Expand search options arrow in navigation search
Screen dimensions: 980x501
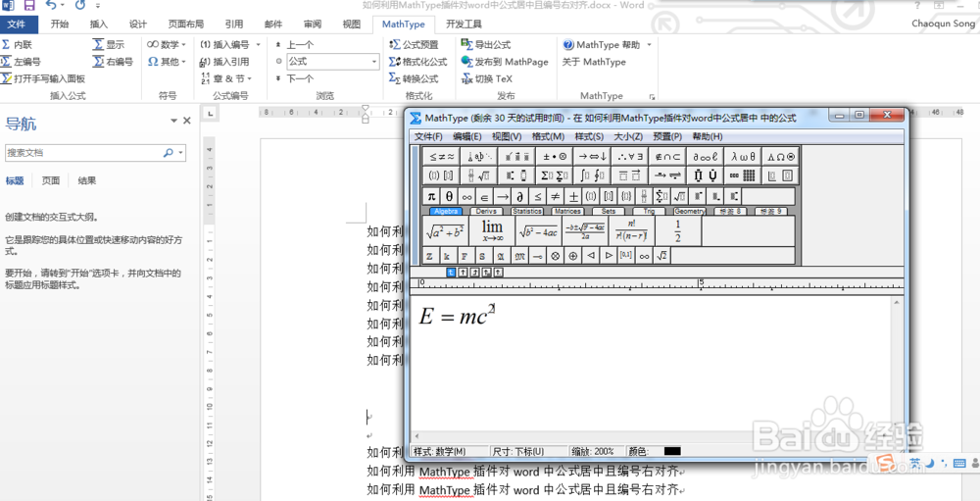point(181,153)
